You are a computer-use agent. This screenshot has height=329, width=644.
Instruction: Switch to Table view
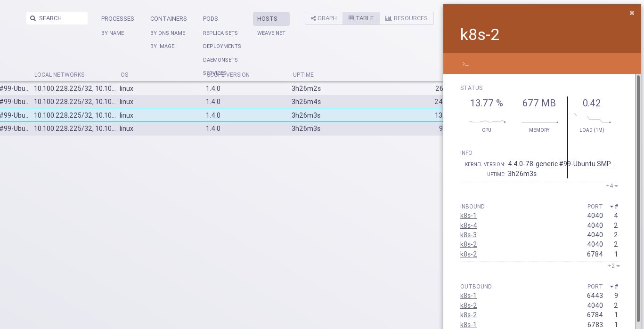[x=361, y=18]
